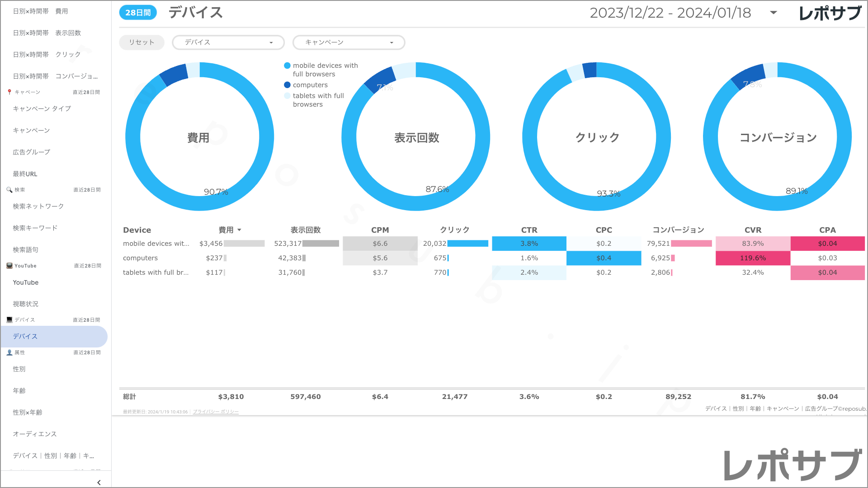Image resolution: width=868 pixels, height=488 pixels.
Task: Click the red pin icon beside キャンペーン header
Action: coord(9,92)
